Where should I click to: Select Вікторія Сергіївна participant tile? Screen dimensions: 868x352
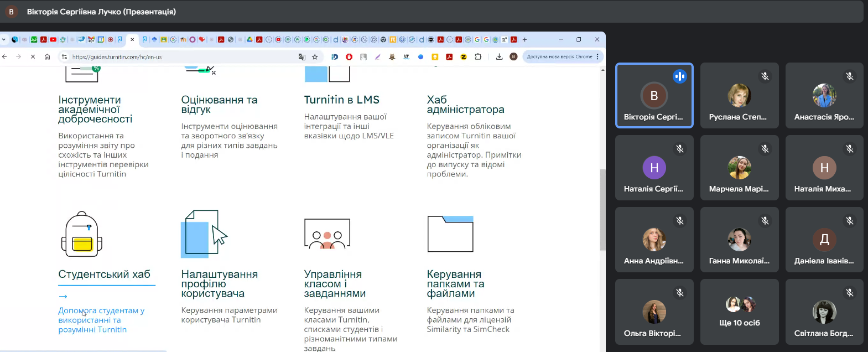(654, 95)
